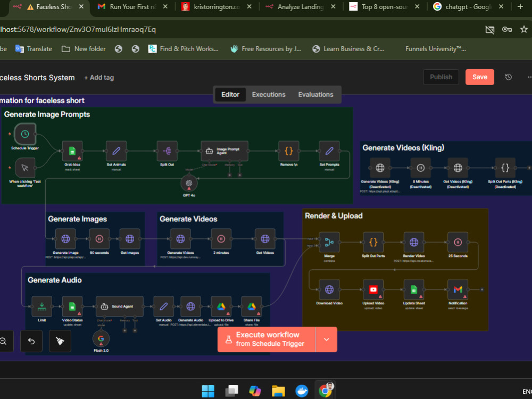Bookmark this page with star icon
Viewport: 532px width, 399px height.
tap(523, 29)
